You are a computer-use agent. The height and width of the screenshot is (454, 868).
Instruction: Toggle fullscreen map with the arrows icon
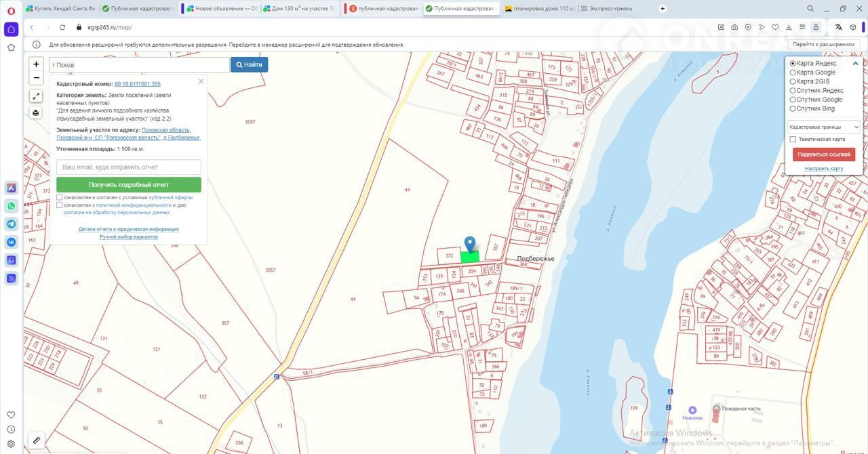click(x=37, y=96)
